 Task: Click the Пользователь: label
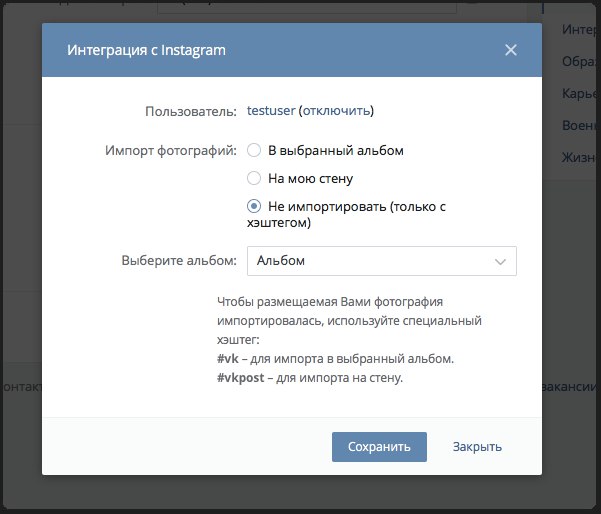(x=191, y=112)
